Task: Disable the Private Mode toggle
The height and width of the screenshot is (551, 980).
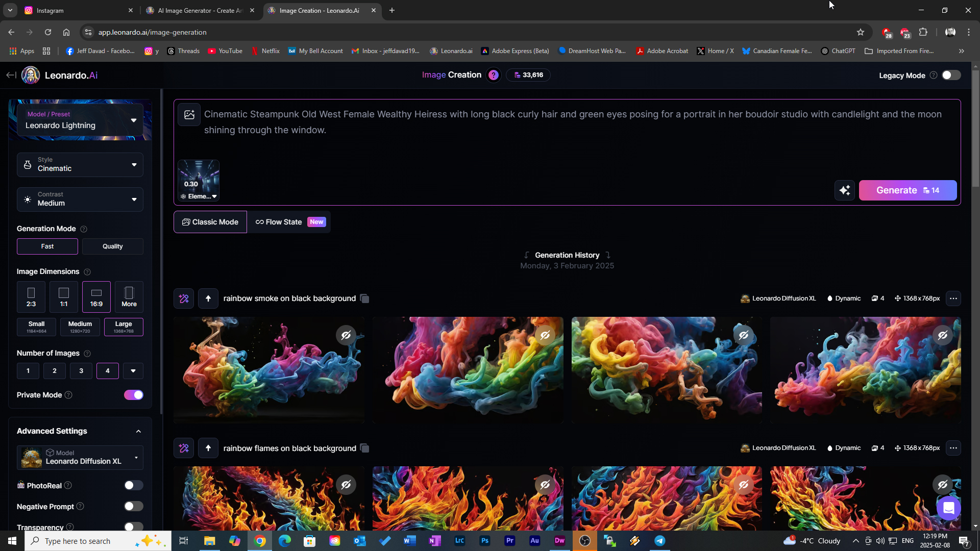Action: point(134,395)
